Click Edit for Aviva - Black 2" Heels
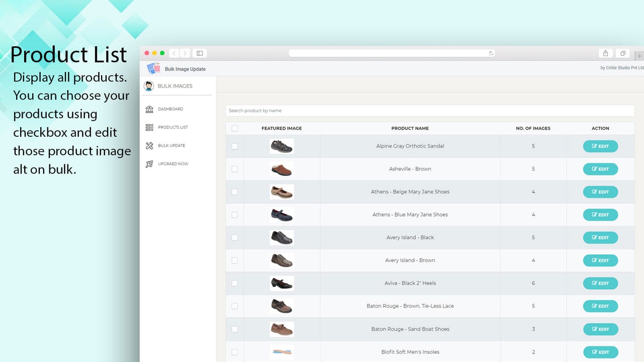The width and height of the screenshot is (644, 362). coord(600,283)
